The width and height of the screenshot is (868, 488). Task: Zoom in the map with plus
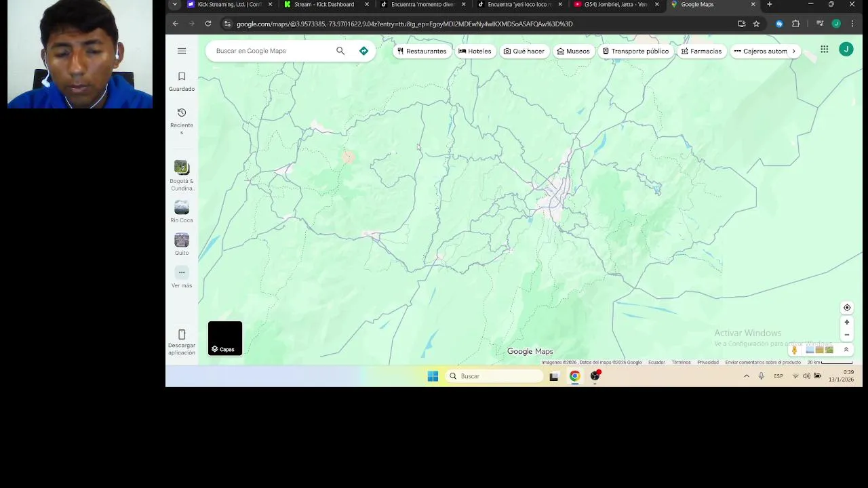point(847,323)
